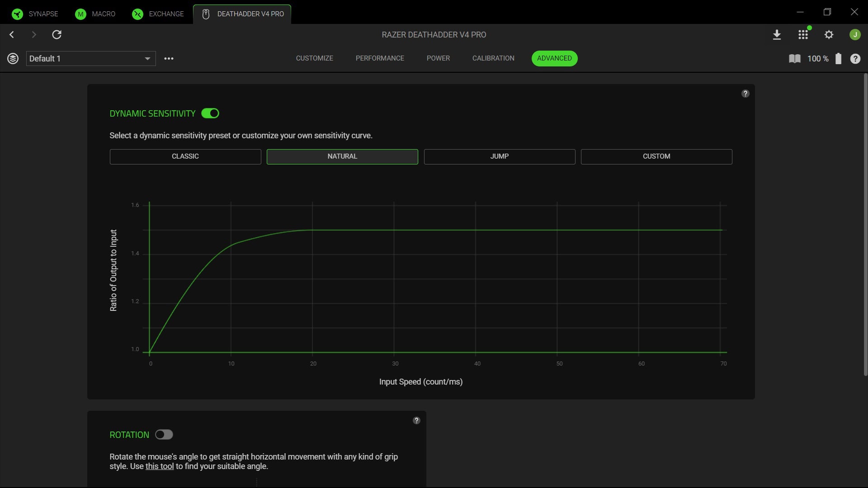Disable the Dynamic Sensitivity toggle

[x=210, y=113]
